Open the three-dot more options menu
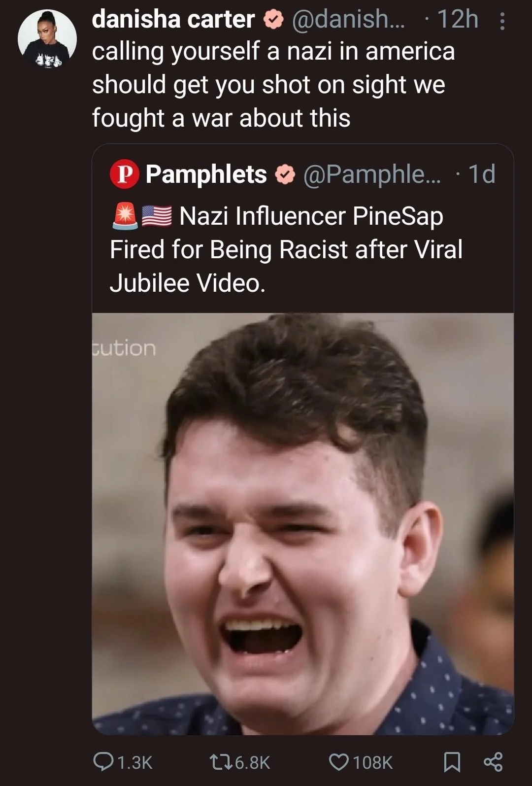Viewport: 532px width, 786px height. tap(502, 21)
